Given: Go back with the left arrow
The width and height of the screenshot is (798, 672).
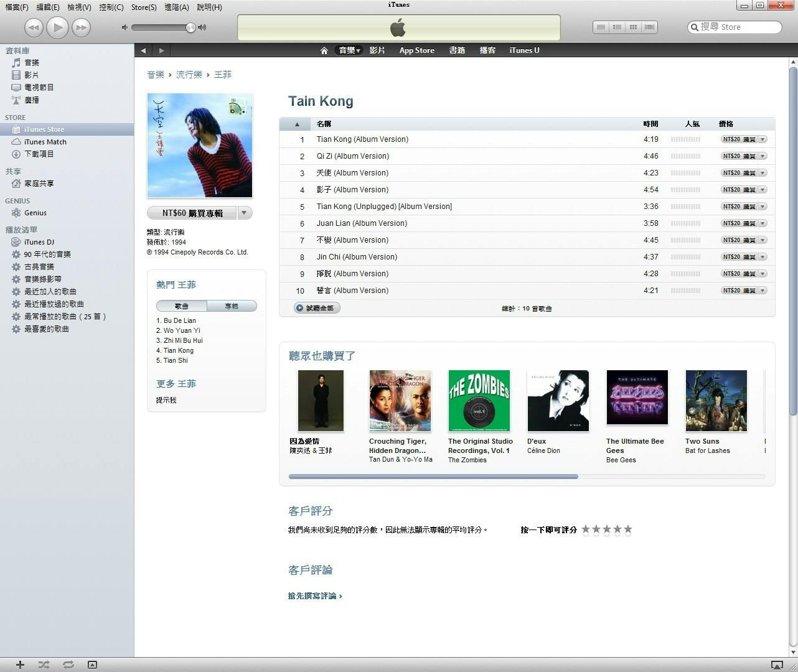Looking at the screenshot, I should click(143, 50).
